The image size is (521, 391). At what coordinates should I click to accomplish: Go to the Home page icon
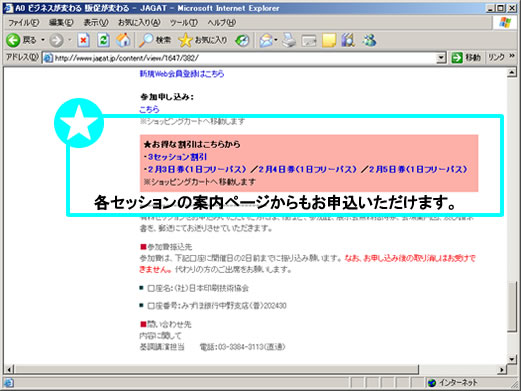123,40
